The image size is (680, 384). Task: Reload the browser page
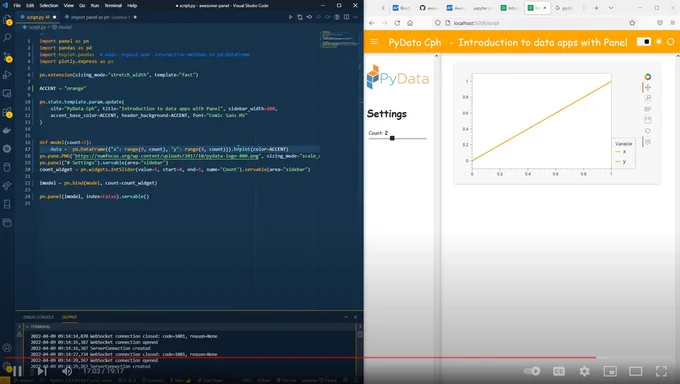[x=397, y=23]
